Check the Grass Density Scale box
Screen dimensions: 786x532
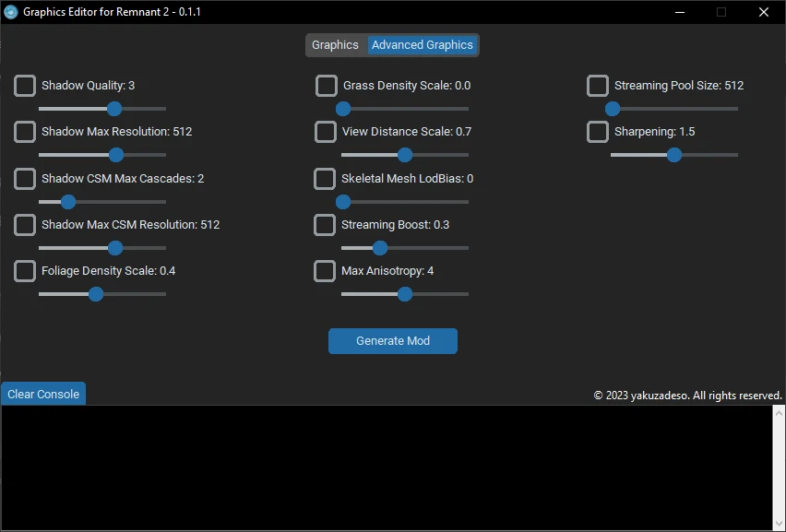[327, 86]
